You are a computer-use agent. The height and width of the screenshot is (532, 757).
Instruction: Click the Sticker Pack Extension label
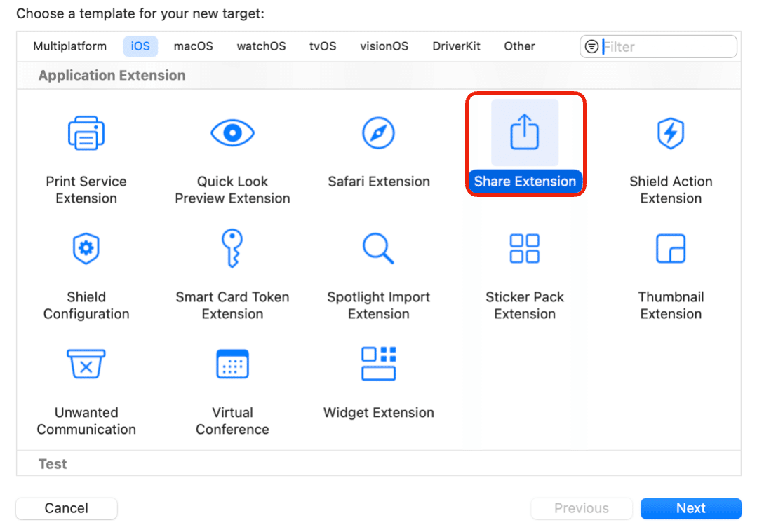tap(525, 306)
